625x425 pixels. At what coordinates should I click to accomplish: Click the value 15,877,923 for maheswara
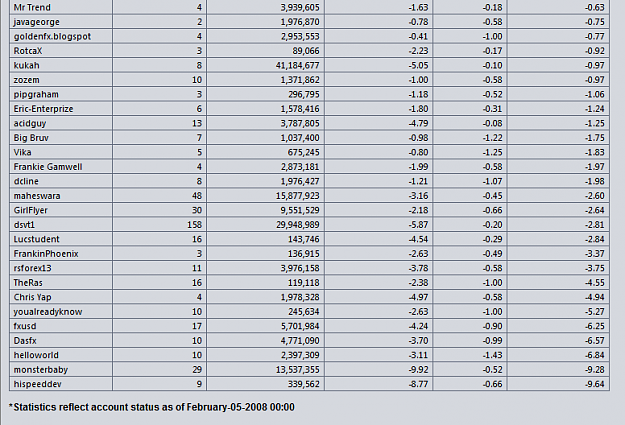click(297, 196)
